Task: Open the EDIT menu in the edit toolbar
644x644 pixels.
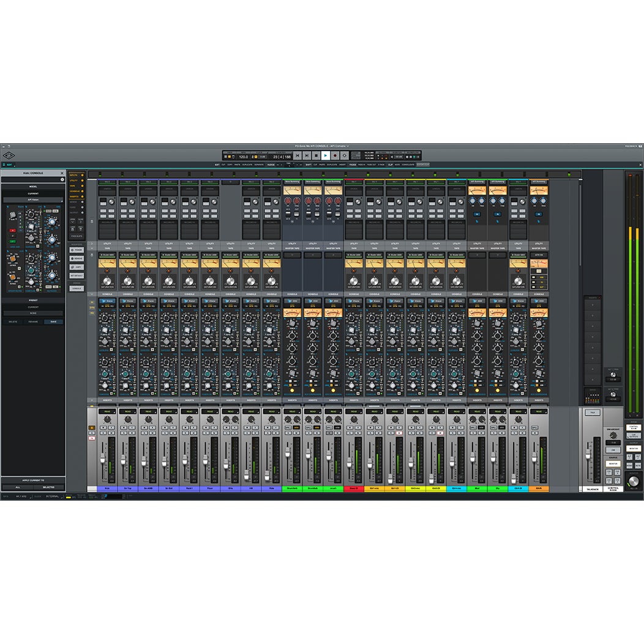Action: coord(217,165)
